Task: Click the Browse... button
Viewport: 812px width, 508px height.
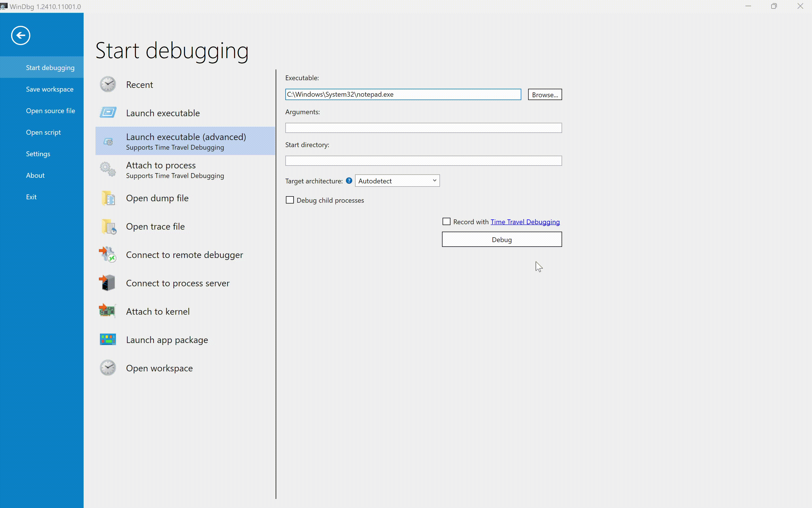Action: pos(545,95)
